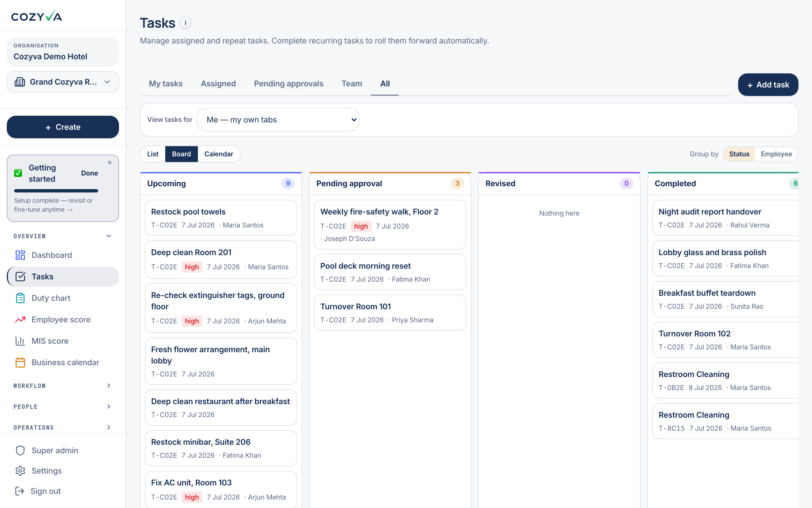
Task: Group tasks by Status
Action: 739,154
